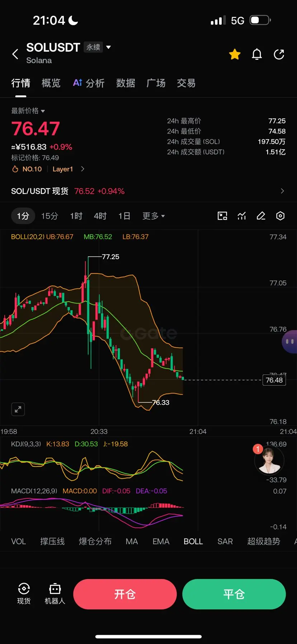Viewport: 297px width, 644px height.
Task: Open the 现货 spot icon
Action: click(x=24, y=594)
